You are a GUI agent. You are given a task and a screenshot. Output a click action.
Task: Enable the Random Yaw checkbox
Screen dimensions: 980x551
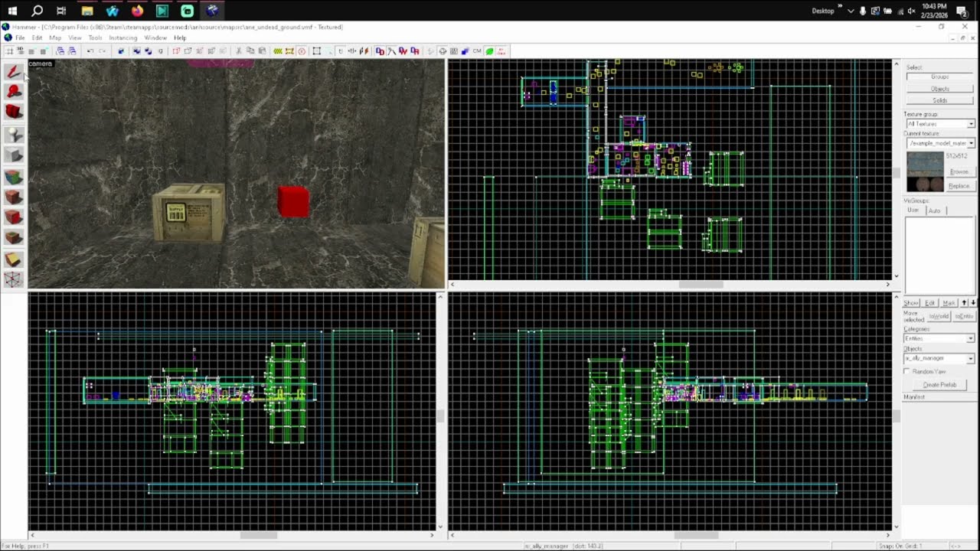pos(907,371)
